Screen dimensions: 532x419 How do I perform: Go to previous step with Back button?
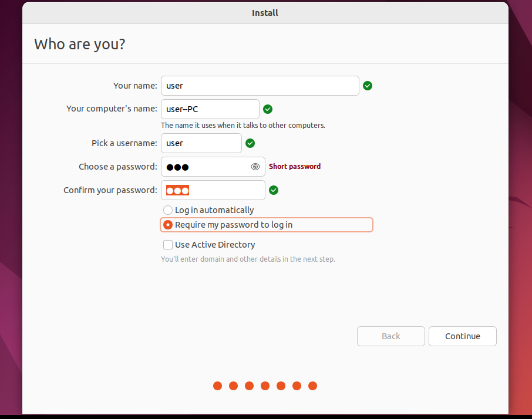point(390,336)
